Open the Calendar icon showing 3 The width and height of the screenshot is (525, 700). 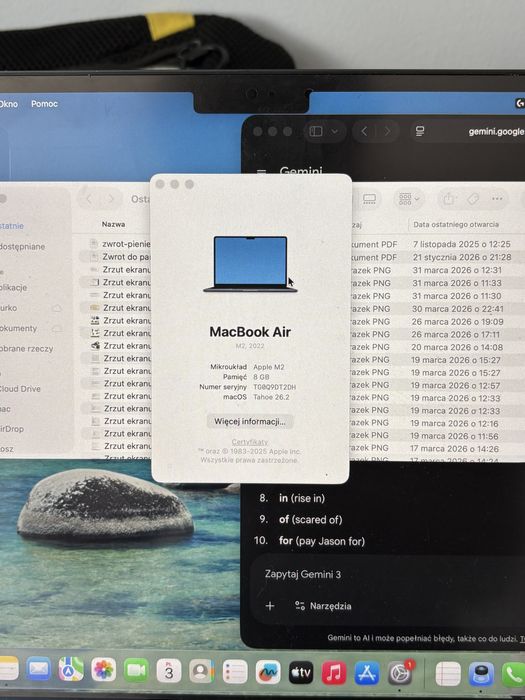pyautogui.click(x=169, y=671)
